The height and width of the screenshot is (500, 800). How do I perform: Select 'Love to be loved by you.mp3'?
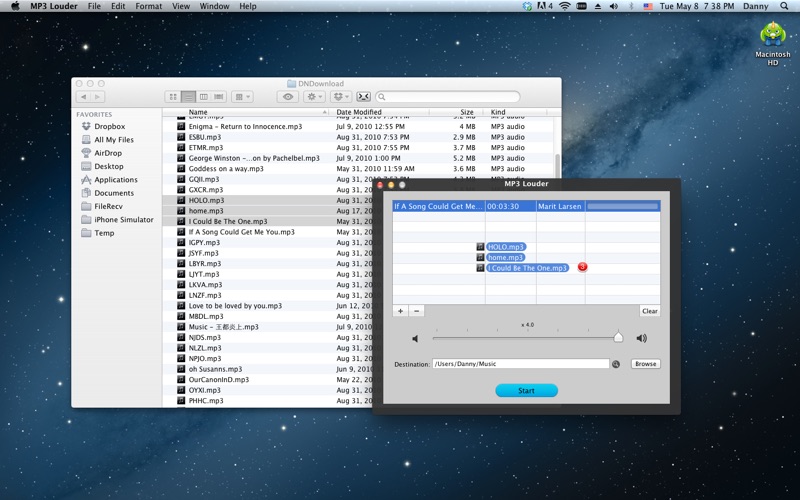(x=235, y=306)
